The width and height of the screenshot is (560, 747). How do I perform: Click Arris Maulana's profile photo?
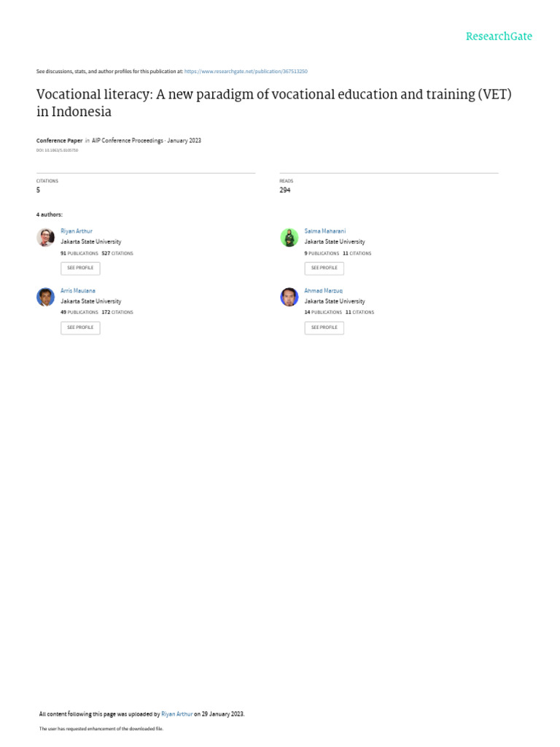click(x=45, y=297)
